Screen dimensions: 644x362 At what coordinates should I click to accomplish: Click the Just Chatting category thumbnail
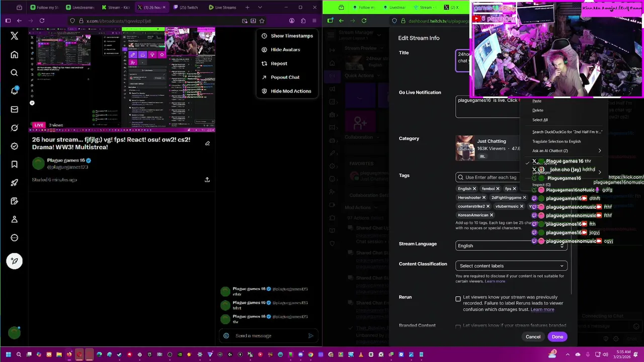click(x=465, y=148)
